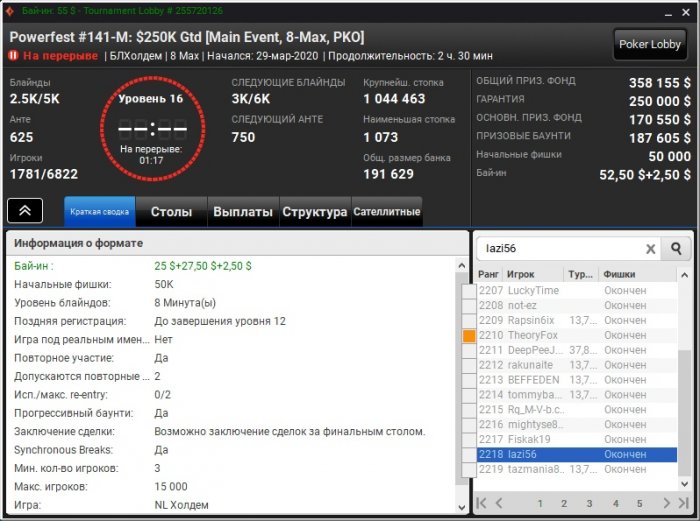This screenshot has height=521, width=700.
Task: Toggle marker box beside Fiskak19 row
Action: click(469, 440)
